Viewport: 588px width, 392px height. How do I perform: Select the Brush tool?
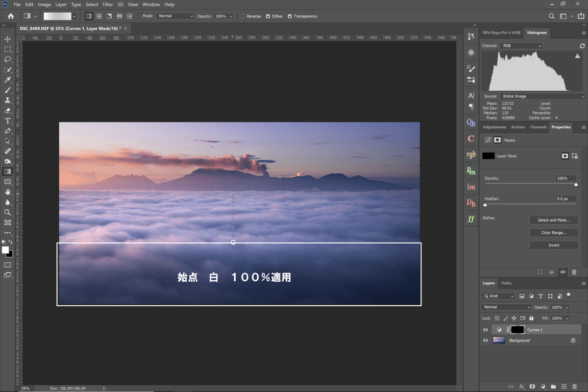7,90
